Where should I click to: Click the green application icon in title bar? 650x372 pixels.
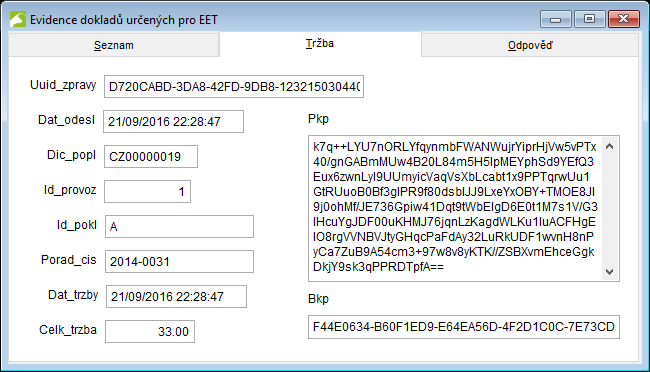pyautogui.click(x=18, y=19)
